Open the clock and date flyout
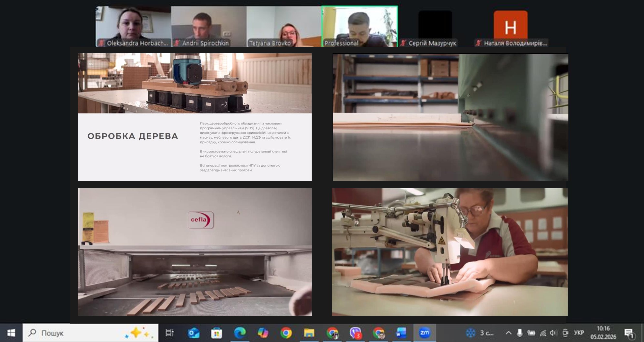Image resolution: width=644 pixels, height=342 pixels. pos(603,333)
